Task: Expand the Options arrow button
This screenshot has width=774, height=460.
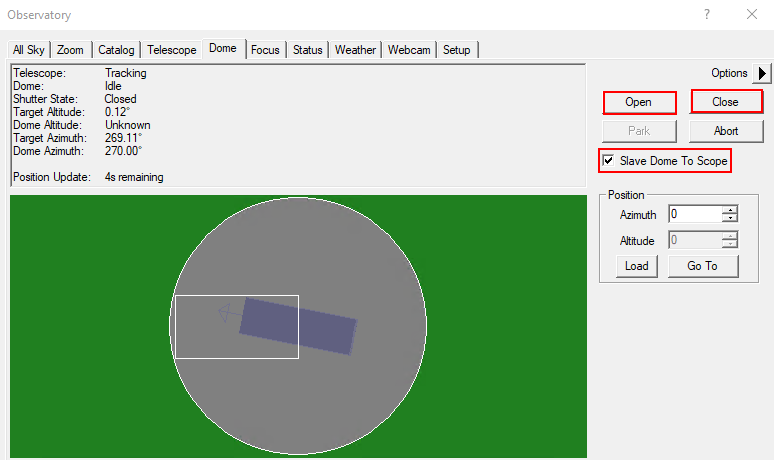Action: 763,73
